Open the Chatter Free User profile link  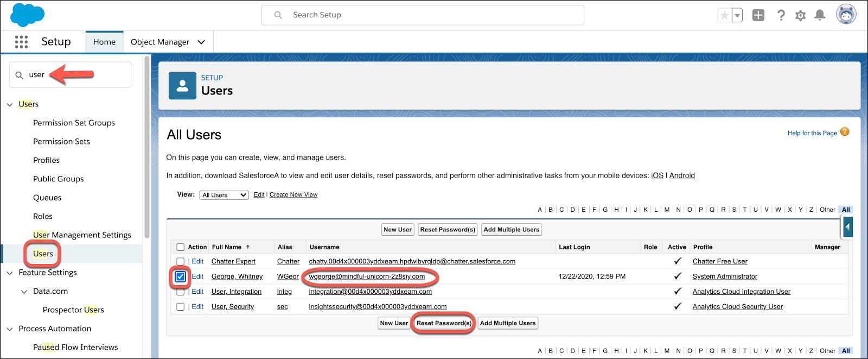pos(720,261)
